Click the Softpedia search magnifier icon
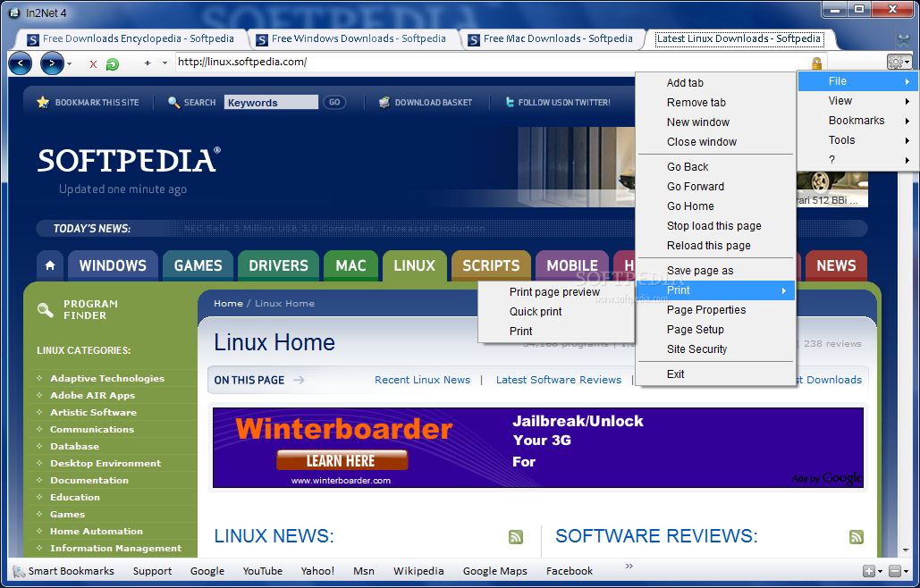Image resolution: width=920 pixels, height=588 pixels. coord(173,102)
